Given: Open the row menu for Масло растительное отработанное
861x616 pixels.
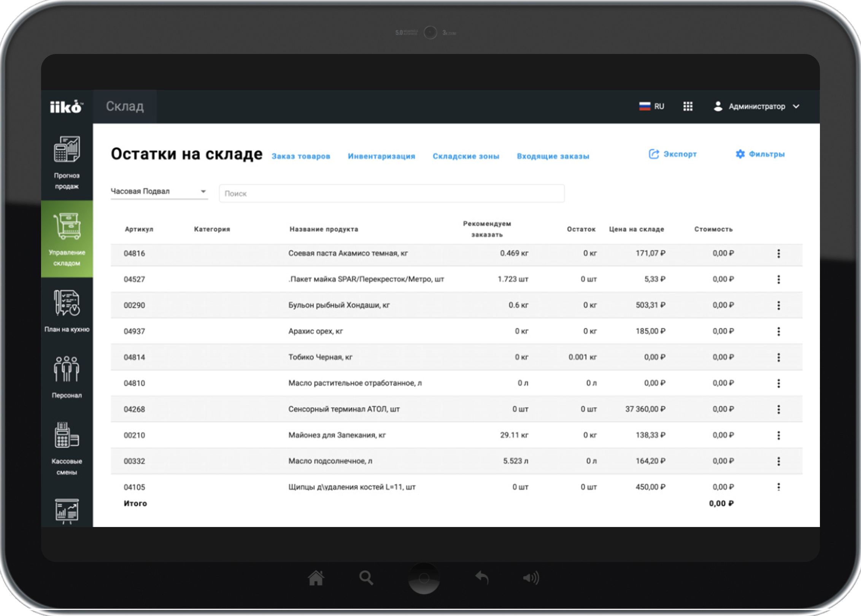Looking at the screenshot, I should [778, 383].
